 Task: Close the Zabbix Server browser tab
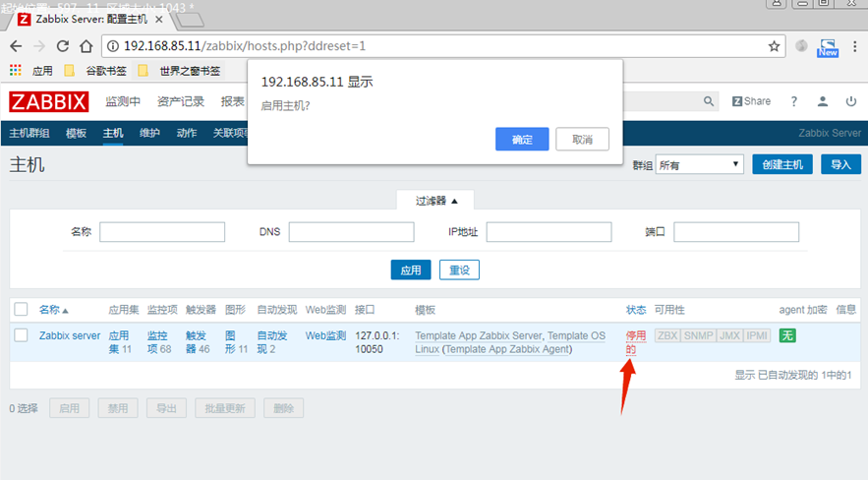(159, 20)
